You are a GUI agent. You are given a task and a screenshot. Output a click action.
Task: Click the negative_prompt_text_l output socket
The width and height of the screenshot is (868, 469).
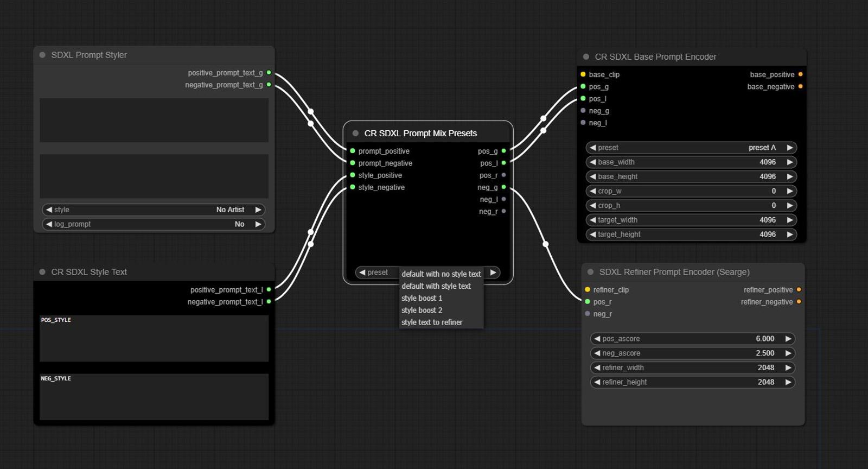pyautogui.click(x=269, y=302)
